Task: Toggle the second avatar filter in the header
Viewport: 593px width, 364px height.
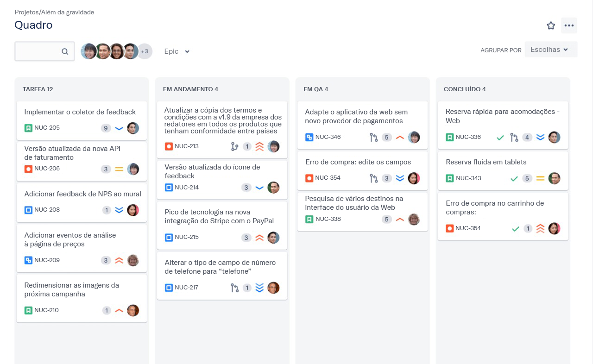Action: coord(103,51)
